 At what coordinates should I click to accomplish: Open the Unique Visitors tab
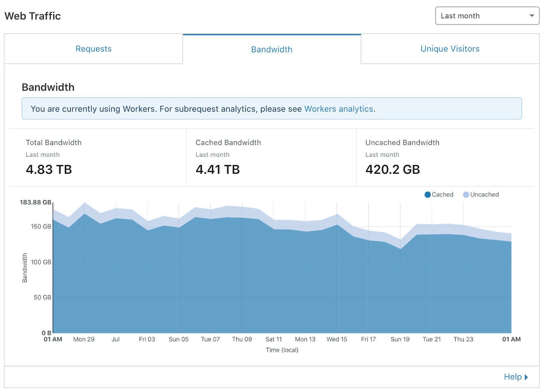click(x=450, y=49)
